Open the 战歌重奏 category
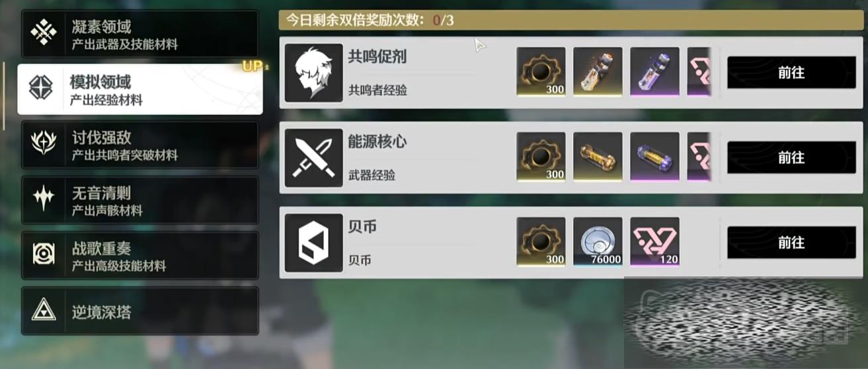This screenshot has width=868, height=369. click(x=140, y=255)
